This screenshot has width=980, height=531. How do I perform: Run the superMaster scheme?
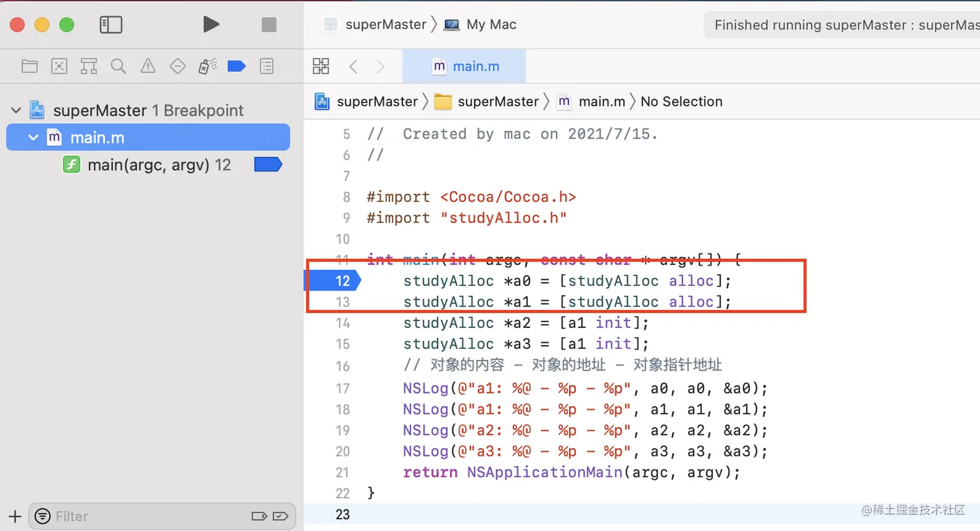point(211,25)
